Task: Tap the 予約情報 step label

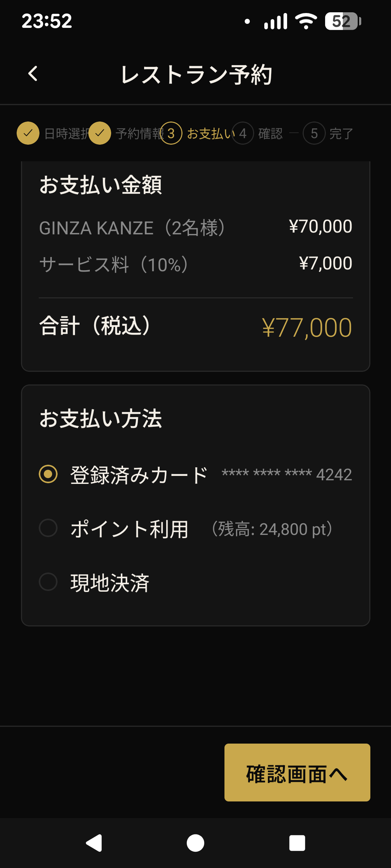Action: [139, 134]
